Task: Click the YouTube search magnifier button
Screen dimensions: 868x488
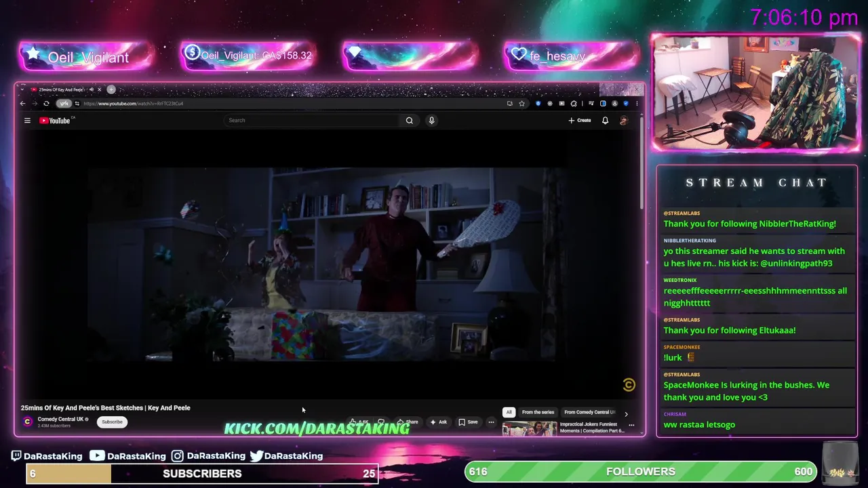Action: click(410, 121)
